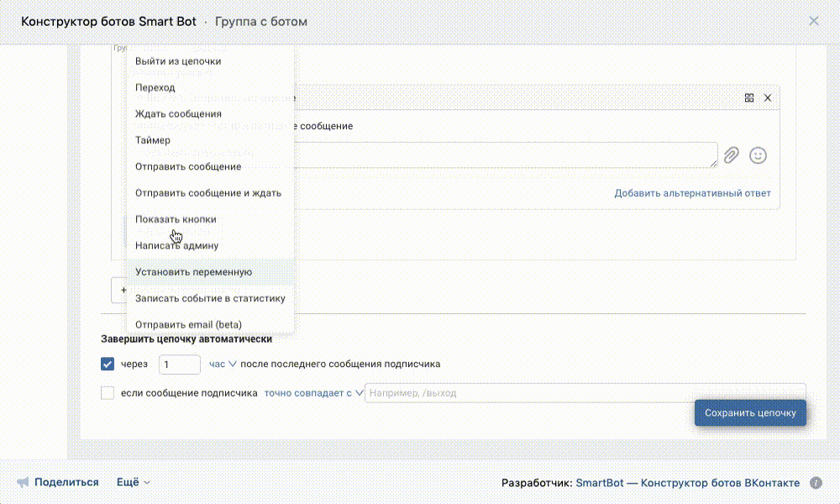Click the megaphone share icon
The height and width of the screenshot is (504, 840).
(23, 482)
